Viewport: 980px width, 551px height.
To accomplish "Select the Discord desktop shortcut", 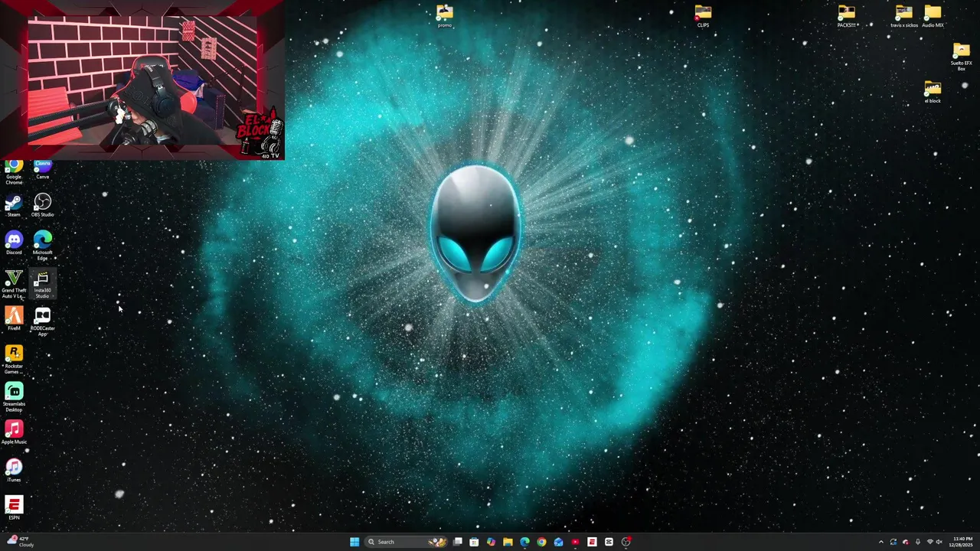I will [x=14, y=243].
